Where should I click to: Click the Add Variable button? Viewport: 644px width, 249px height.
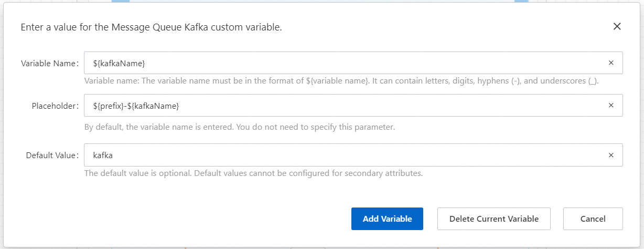point(387,219)
